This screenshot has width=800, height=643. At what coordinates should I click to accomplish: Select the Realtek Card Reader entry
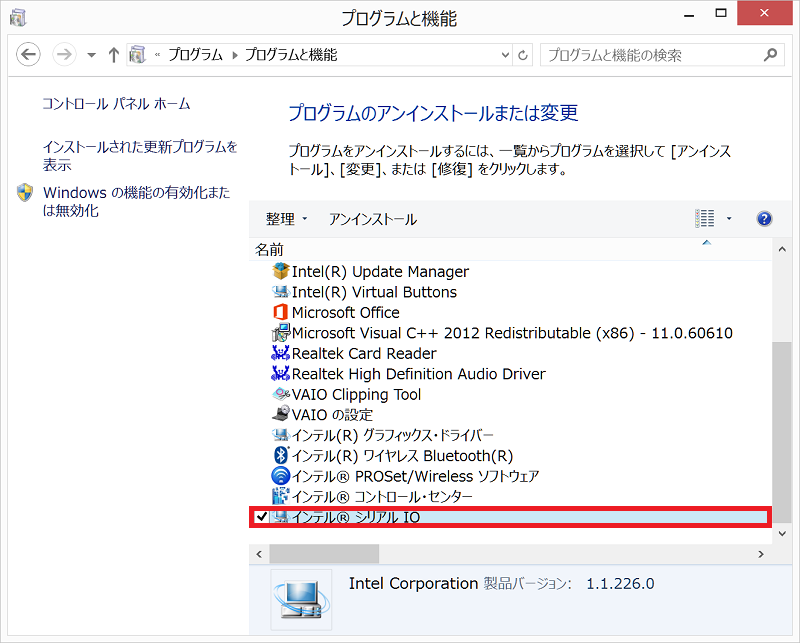tap(364, 353)
